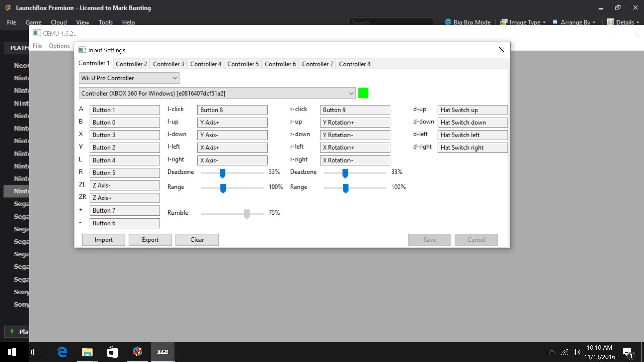Open the Action Center notifications icon
This screenshot has height=362, width=644.
pyautogui.click(x=628, y=353)
